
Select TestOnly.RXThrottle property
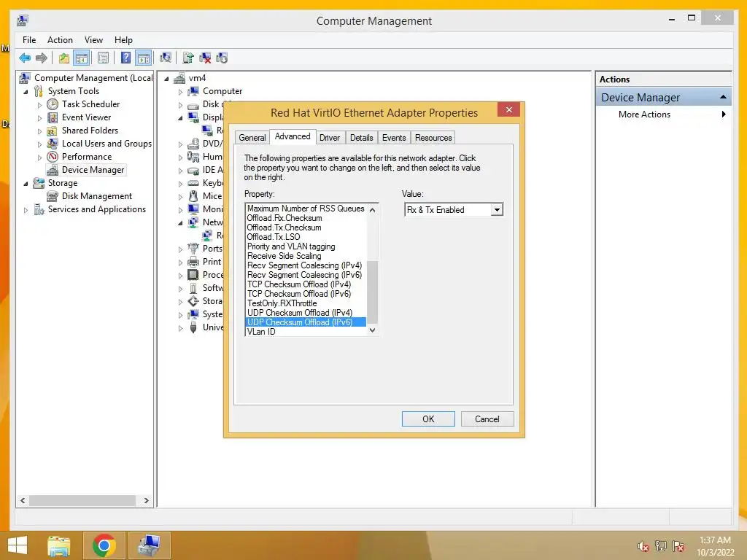282,303
